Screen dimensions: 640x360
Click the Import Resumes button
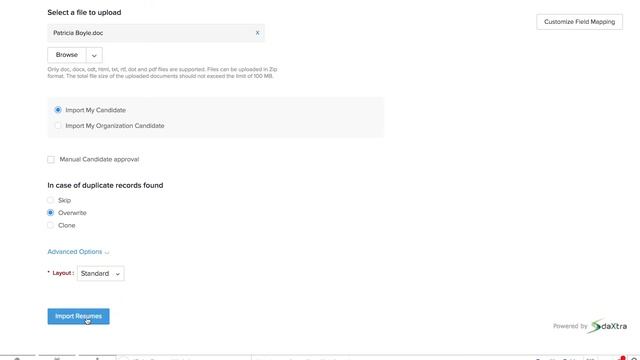[x=78, y=316]
